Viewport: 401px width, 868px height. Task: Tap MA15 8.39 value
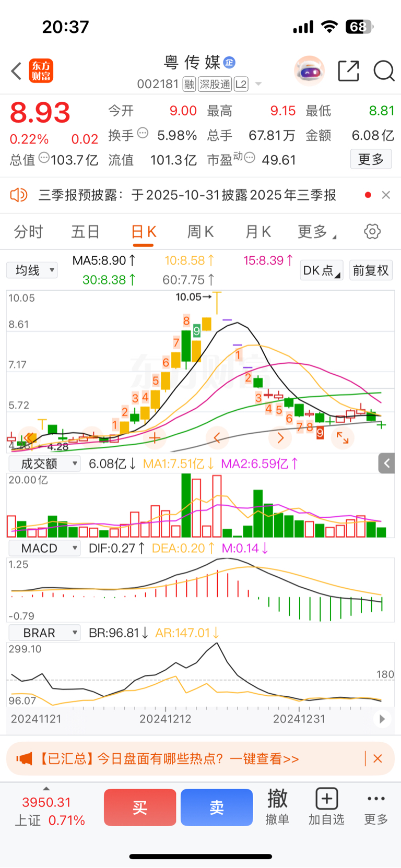[x=268, y=260]
